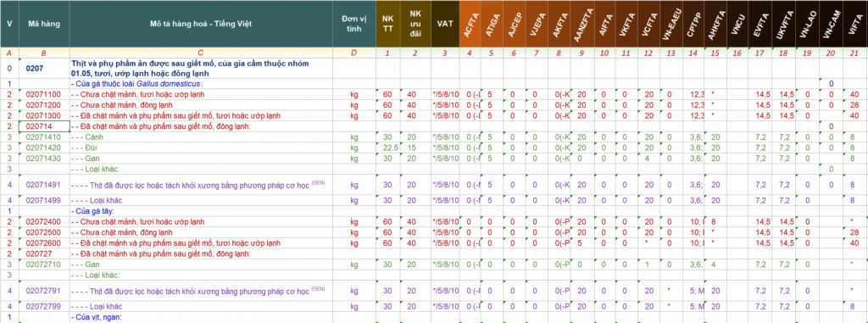Select code cell 02071420
This screenshot has height=323, width=868.
(44, 148)
